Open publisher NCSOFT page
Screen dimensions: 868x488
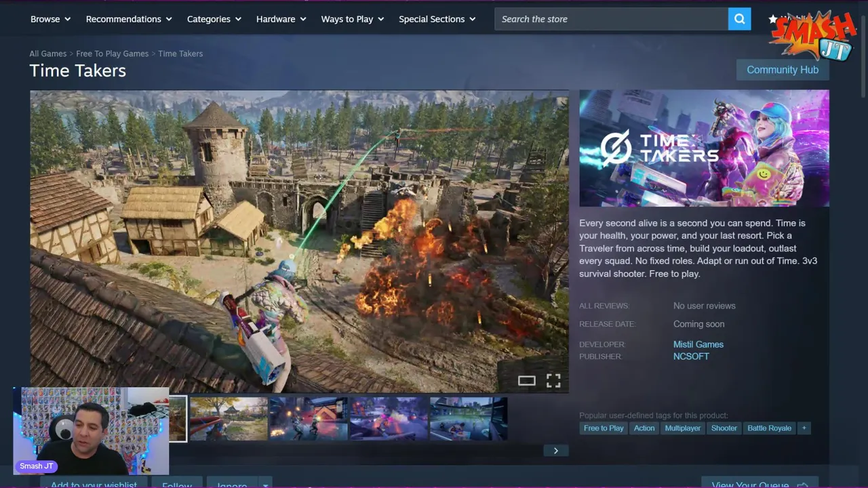point(691,357)
